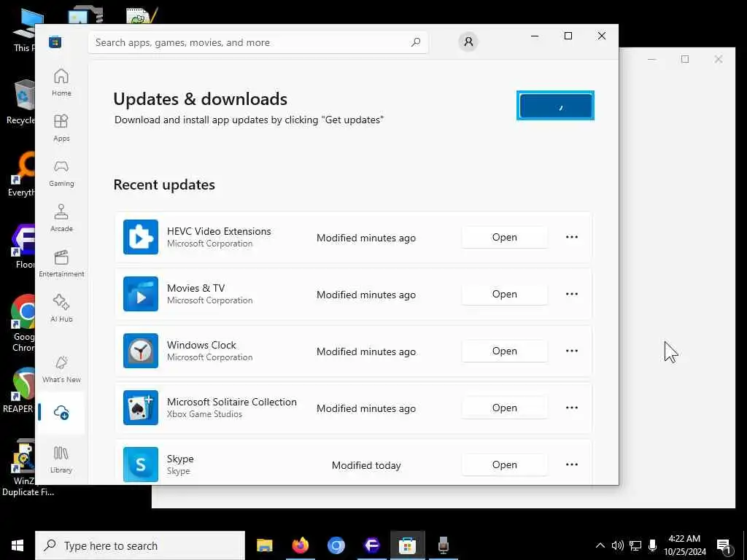Open more options for Movies & TV

(572, 294)
